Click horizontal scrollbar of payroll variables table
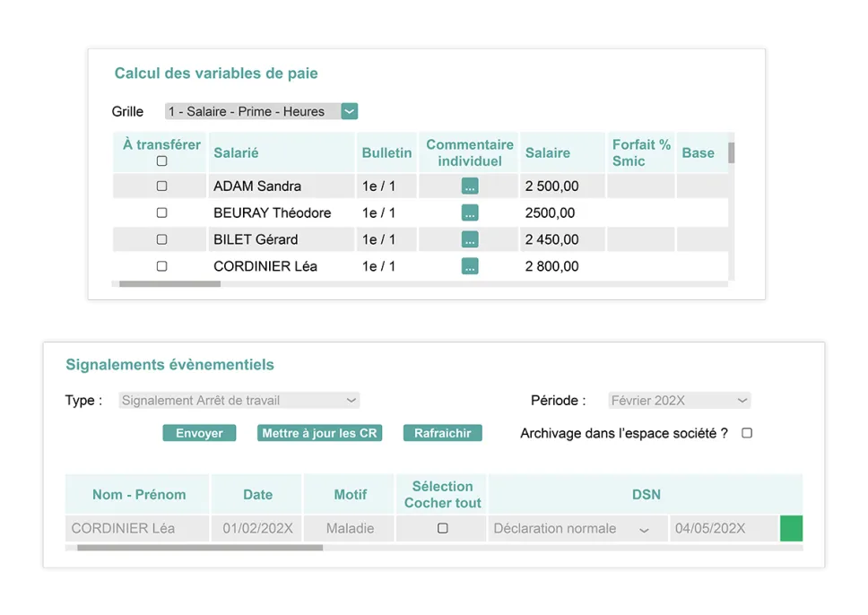Viewport: 868px width, 615px height. click(170, 284)
